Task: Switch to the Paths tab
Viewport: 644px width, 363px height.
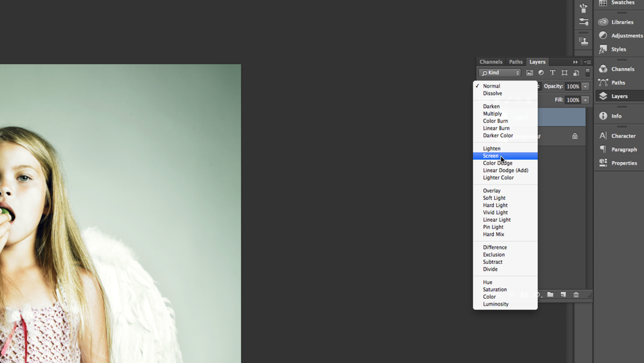Action: pos(516,62)
